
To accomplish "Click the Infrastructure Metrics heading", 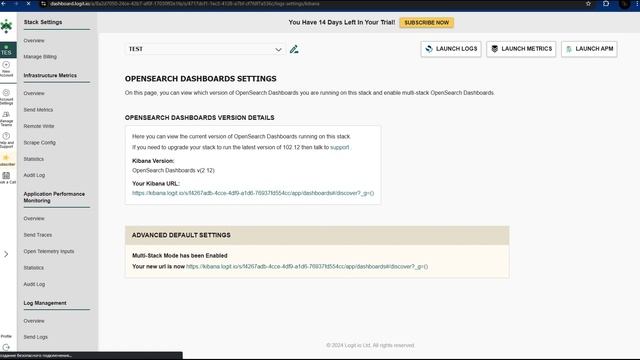I will [x=50, y=76].
